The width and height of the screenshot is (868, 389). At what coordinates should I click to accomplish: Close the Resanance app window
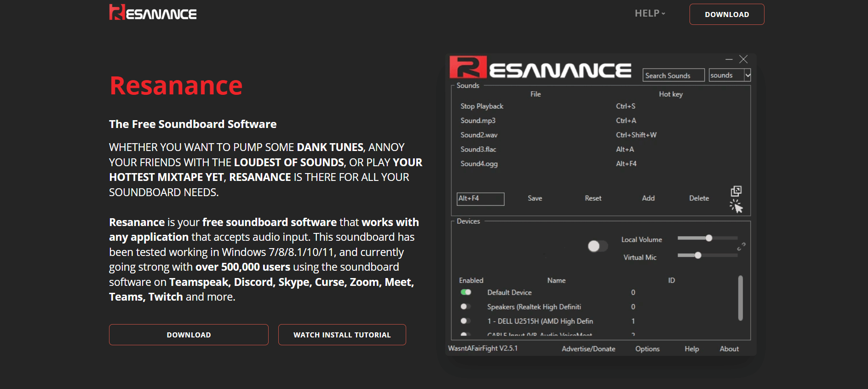(743, 59)
